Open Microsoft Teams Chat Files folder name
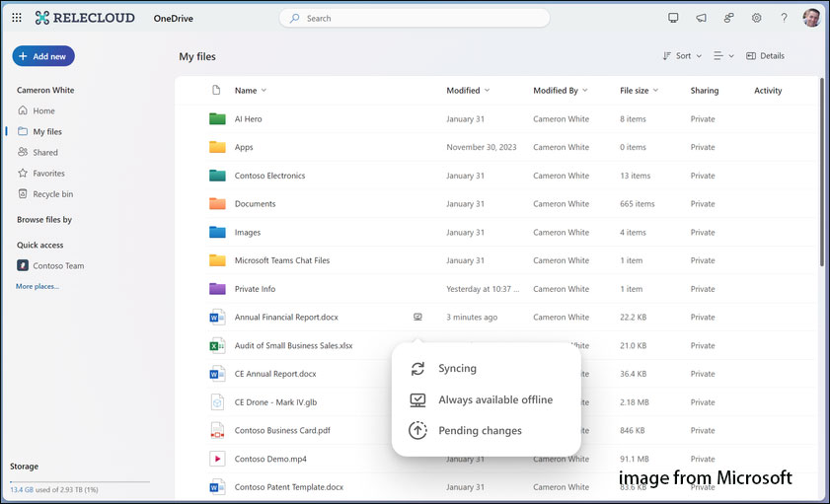The image size is (830, 504). tap(282, 260)
